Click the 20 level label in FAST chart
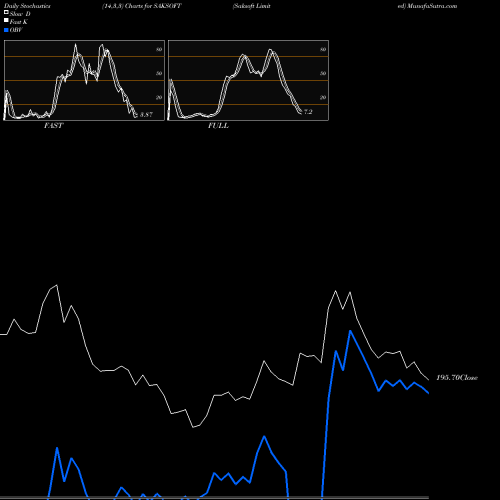 click(159, 97)
